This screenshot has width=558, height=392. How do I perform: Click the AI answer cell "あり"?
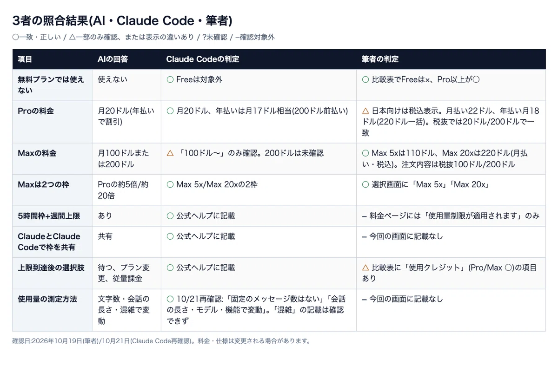126,216
